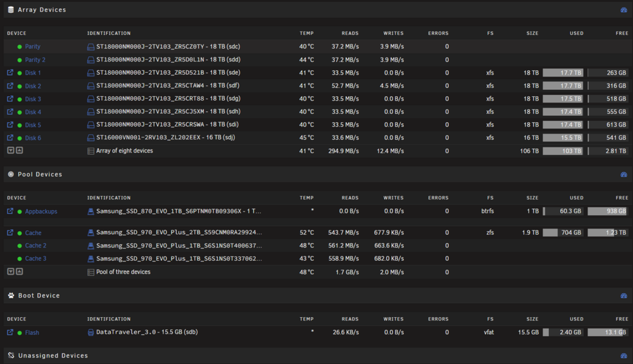Click the green status dot for Cache 3

20,259
